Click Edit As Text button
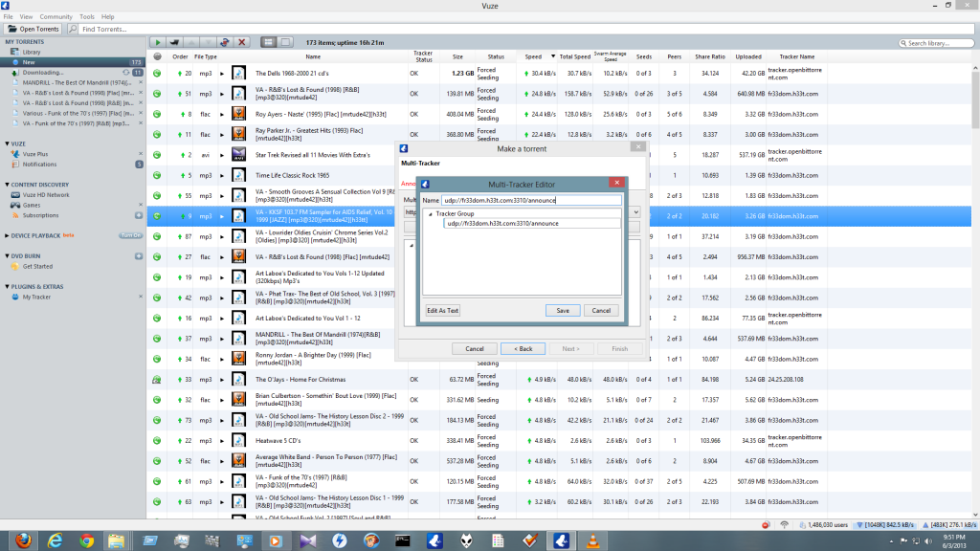This screenshot has width=980, height=551. pos(442,311)
